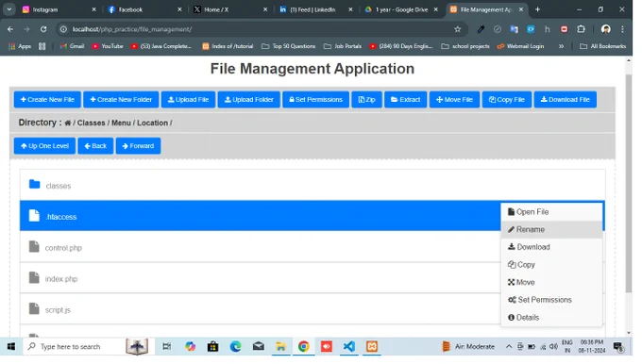Viewport: 642px width, 364px height.
Task: Choose Download from the context menu
Action: coord(551,247)
